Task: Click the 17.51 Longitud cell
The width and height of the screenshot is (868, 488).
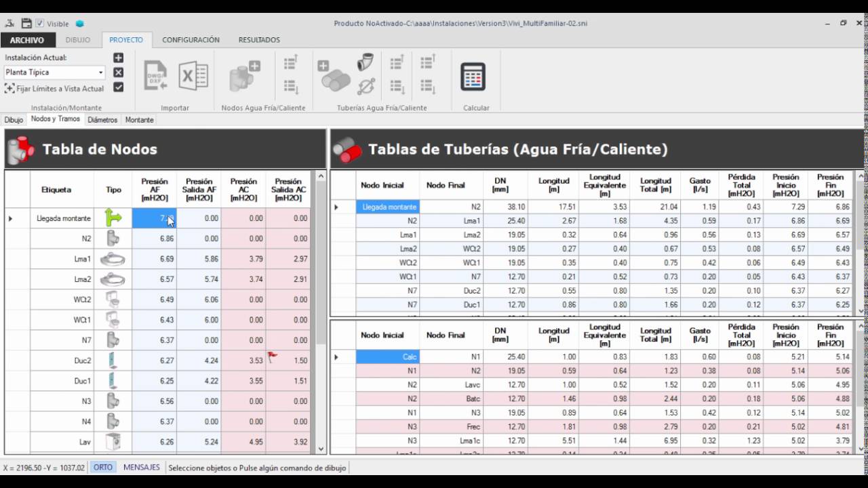Action: pos(555,207)
